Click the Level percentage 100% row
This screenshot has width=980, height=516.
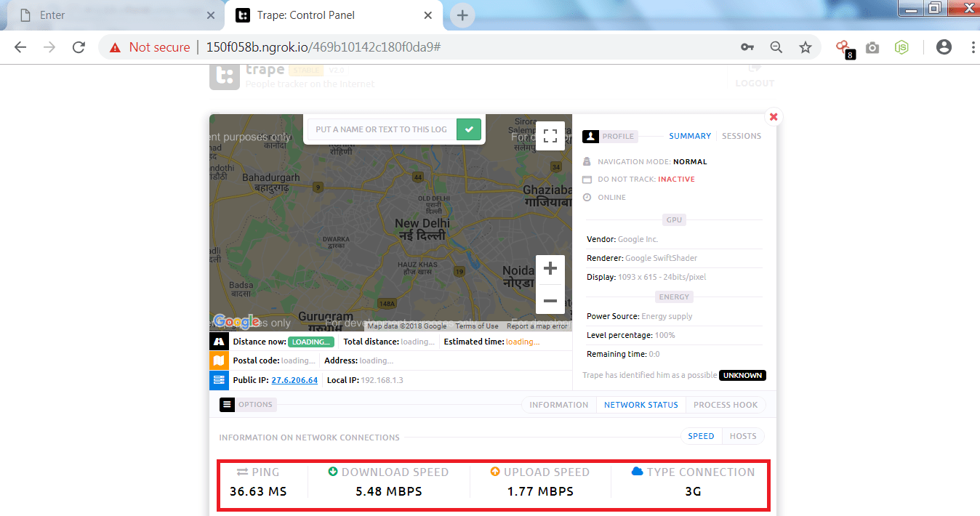[674, 335]
